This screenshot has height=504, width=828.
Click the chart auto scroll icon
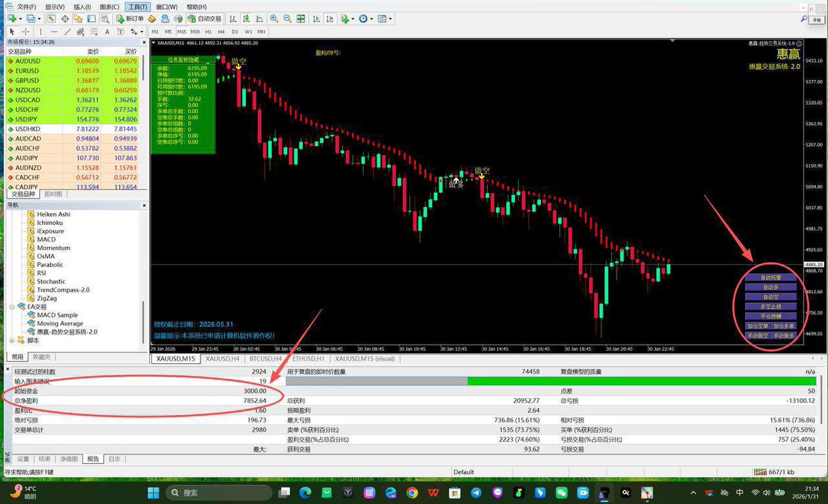[316, 19]
